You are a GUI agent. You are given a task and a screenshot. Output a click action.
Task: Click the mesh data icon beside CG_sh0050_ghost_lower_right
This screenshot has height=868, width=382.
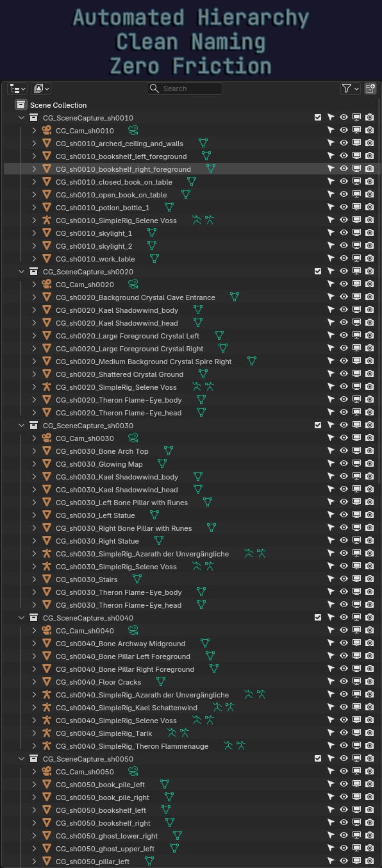178,836
